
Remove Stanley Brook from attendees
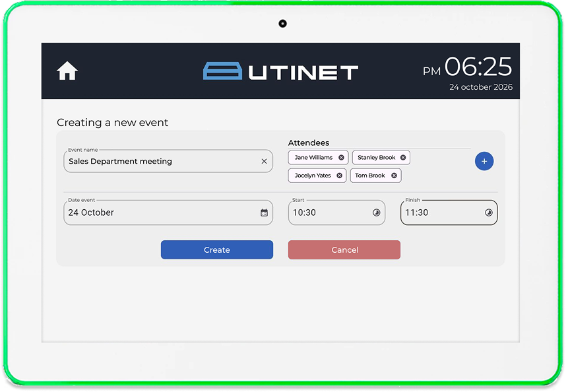coord(402,157)
